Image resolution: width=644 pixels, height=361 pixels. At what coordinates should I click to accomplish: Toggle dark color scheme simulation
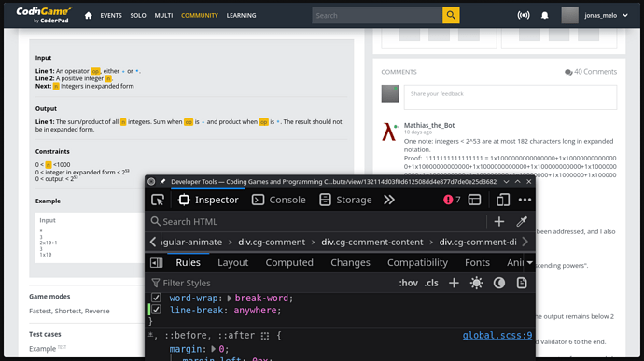[x=499, y=283]
